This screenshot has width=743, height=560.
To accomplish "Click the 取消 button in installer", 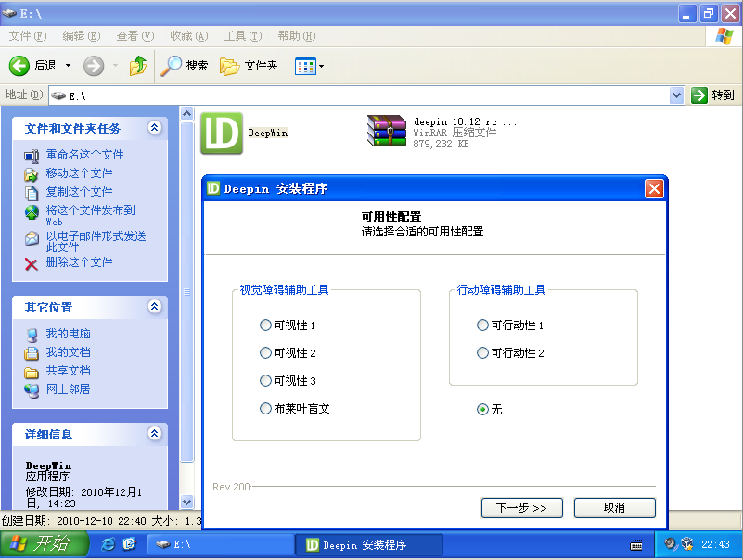I will [x=615, y=508].
